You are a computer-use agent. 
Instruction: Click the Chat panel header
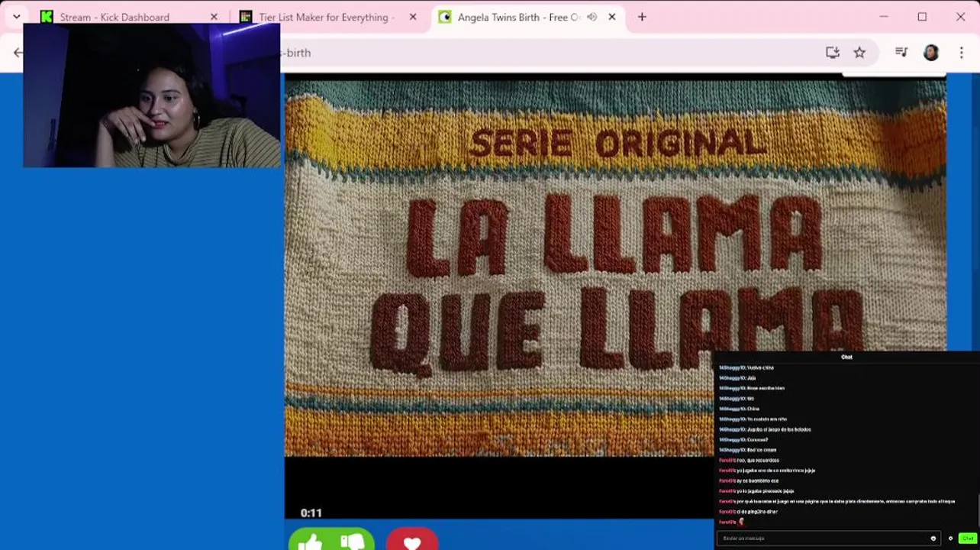point(846,357)
